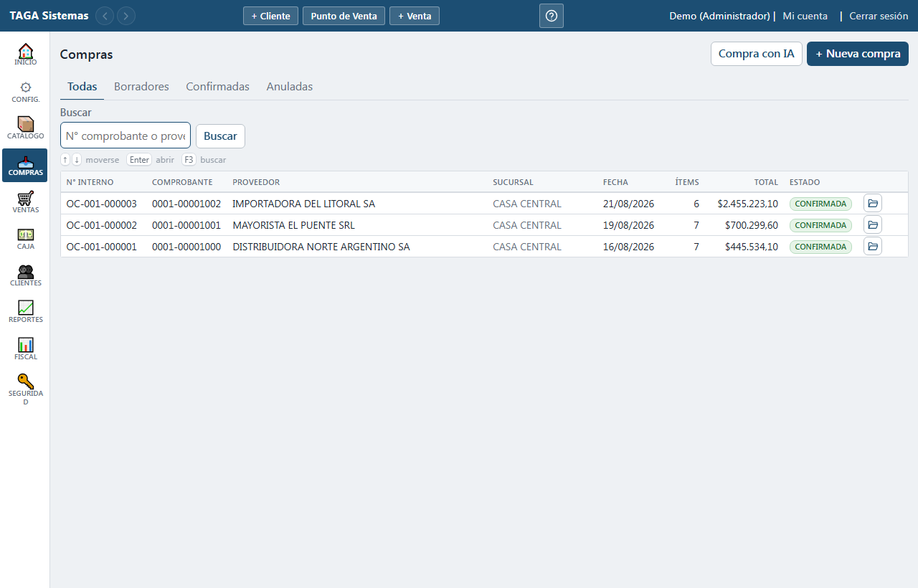Open purchase OC-001-000002 via folder icon
The height and width of the screenshot is (588, 918).
pos(873,225)
